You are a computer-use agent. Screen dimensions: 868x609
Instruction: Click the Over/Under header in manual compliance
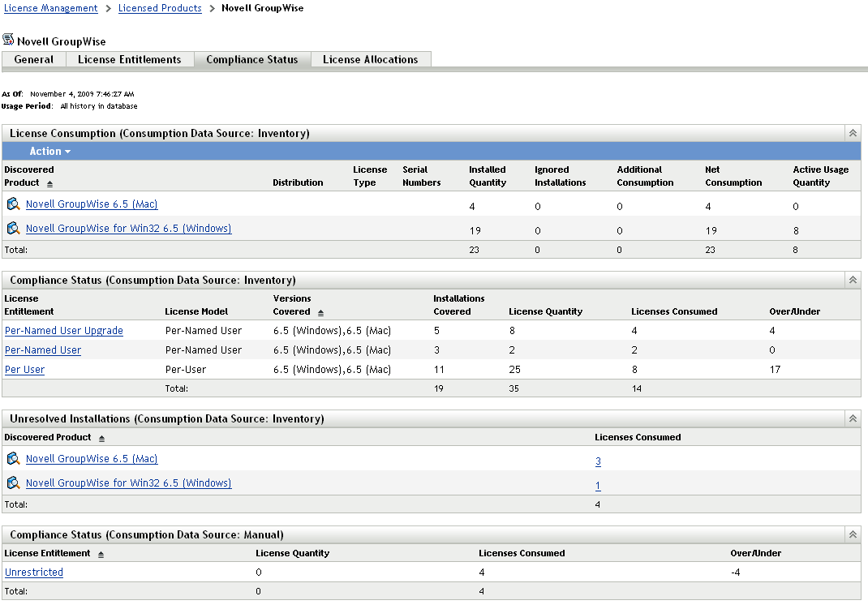tap(755, 553)
